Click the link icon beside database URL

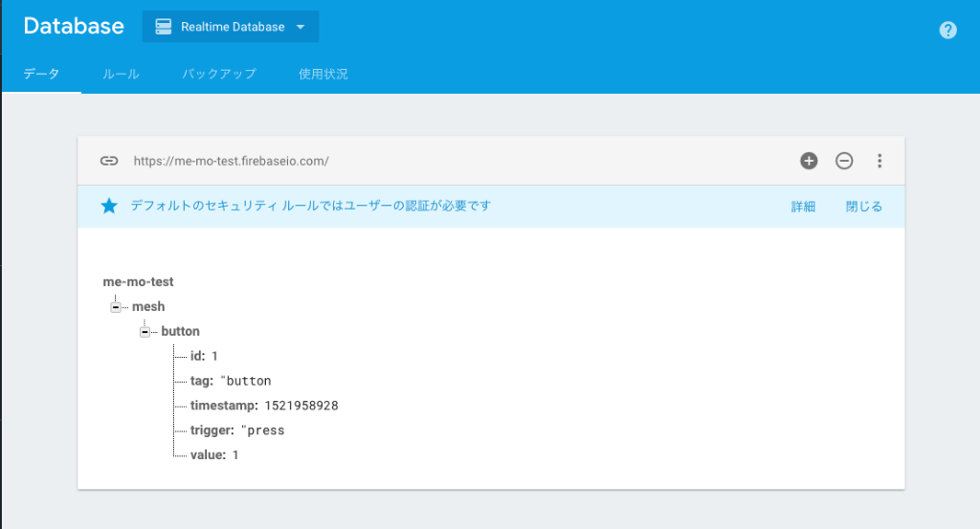109,161
